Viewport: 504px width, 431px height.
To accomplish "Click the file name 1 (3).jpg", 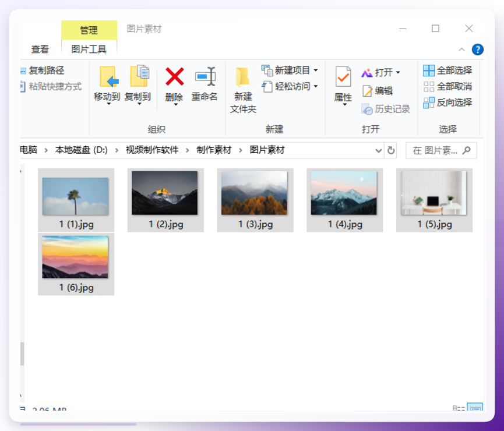I will 256,224.
